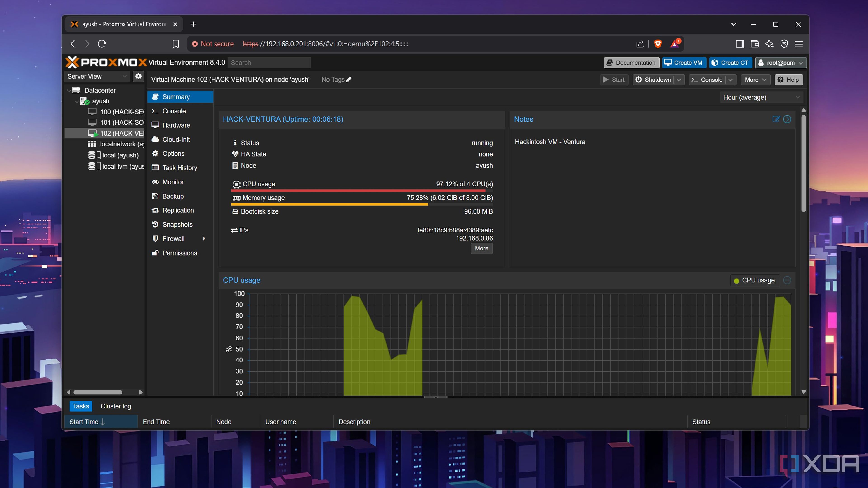Click the edit tags pencil icon
Image resolution: width=868 pixels, height=488 pixels.
pos(349,80)
